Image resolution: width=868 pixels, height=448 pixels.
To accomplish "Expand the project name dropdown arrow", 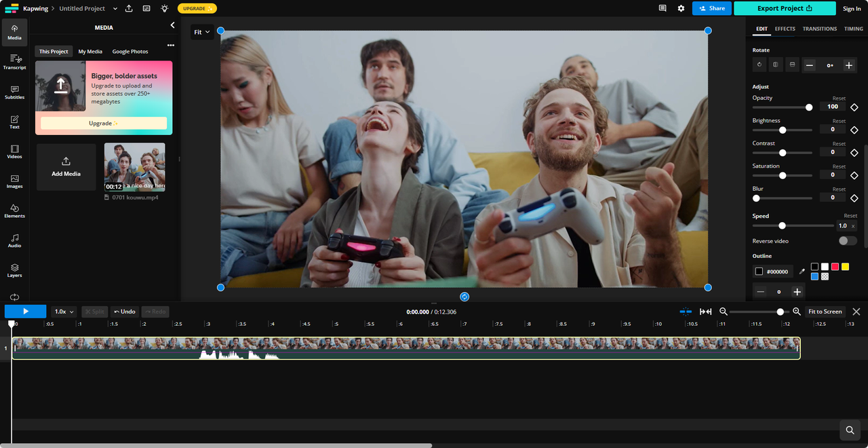I will click(115, 8).
